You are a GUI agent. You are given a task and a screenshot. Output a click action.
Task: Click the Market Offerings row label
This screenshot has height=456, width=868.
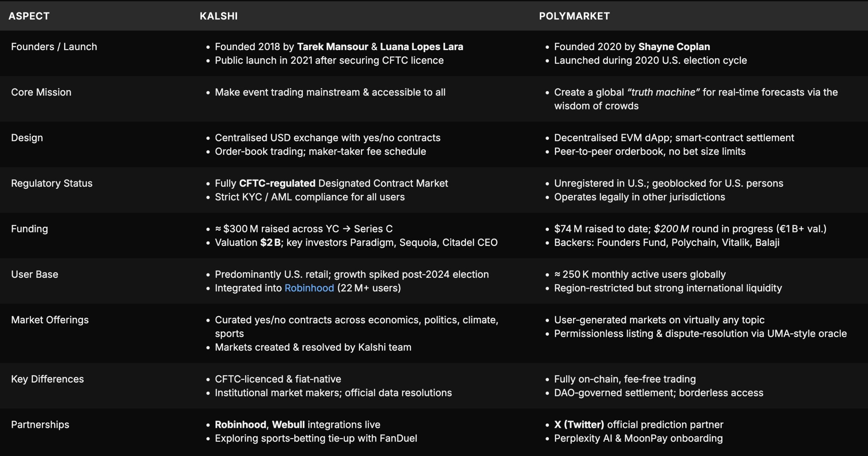(x=50, y=320)
